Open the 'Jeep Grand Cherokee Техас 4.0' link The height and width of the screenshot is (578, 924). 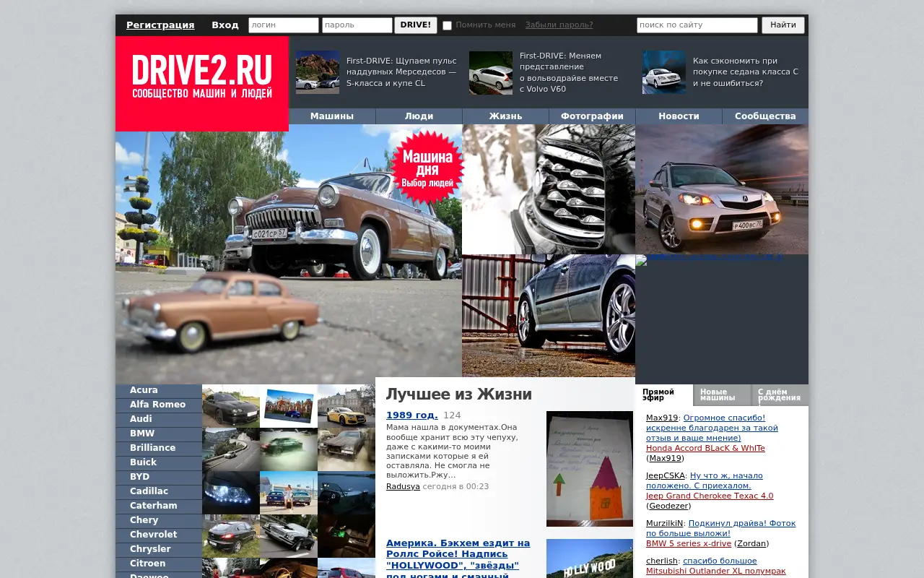[710, 496]
